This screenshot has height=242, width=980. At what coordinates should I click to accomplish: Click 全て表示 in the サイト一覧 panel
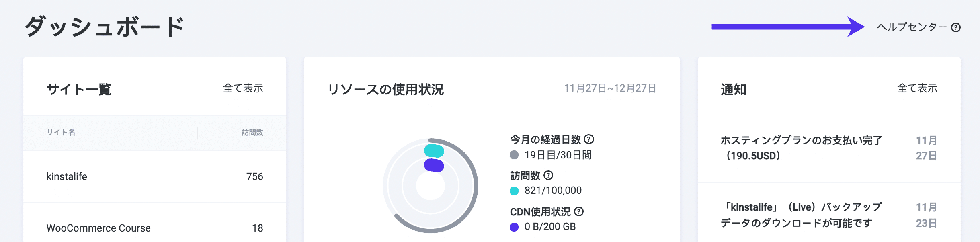pyautogui.click(x=243, y=89)
